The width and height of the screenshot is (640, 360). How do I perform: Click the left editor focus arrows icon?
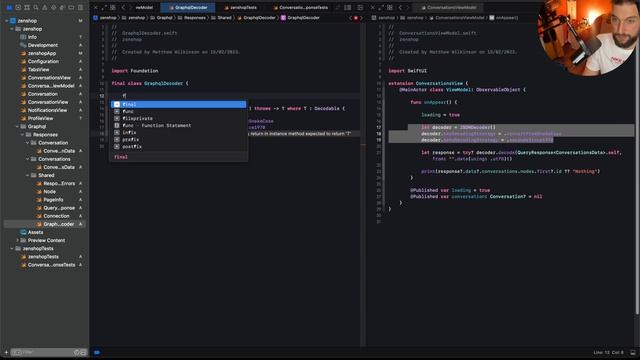tap(104, 7)
